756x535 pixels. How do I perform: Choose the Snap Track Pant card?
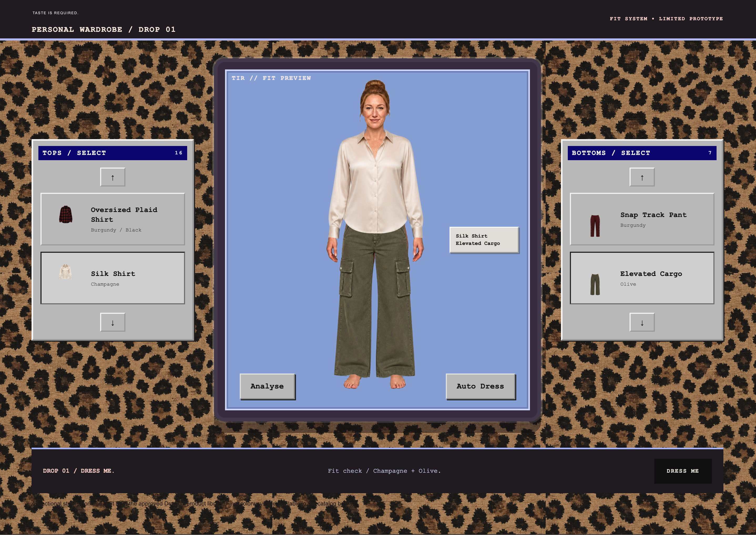tap(642, 219)
